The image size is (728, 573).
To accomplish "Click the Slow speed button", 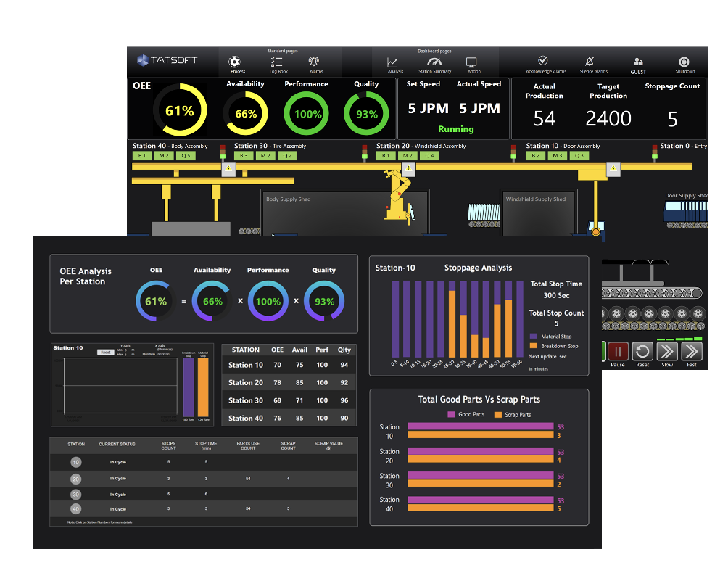I will coord(667,352).
